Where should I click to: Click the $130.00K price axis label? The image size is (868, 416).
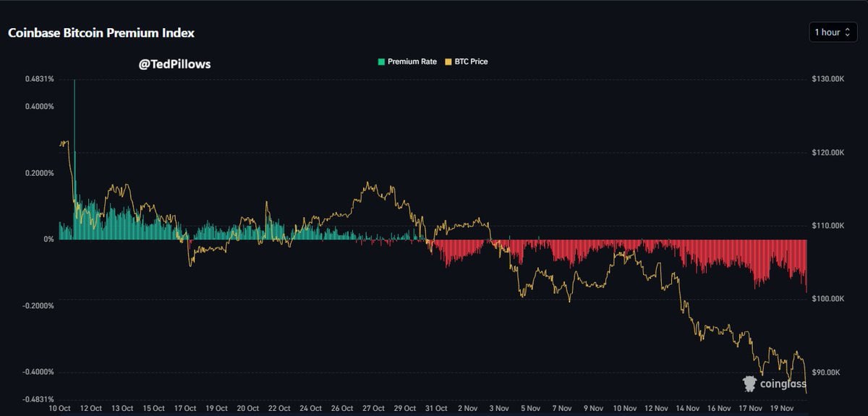[828, 79]
